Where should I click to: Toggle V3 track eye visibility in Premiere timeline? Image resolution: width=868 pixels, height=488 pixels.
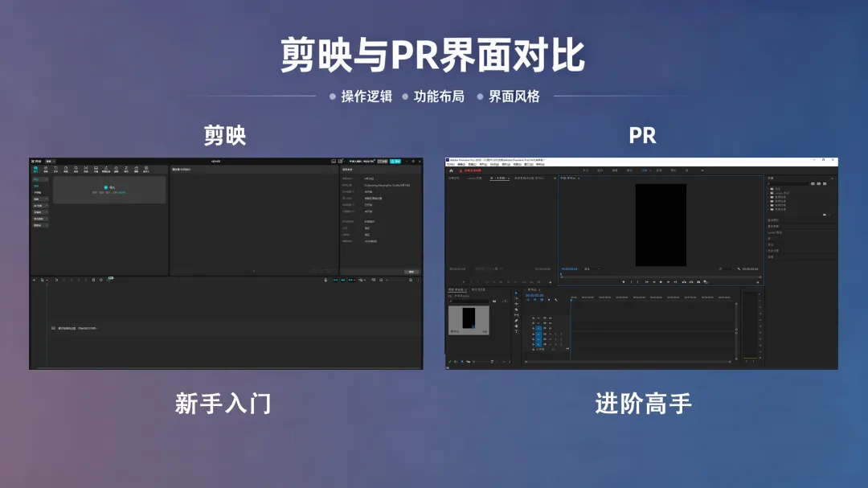point(551,318)
